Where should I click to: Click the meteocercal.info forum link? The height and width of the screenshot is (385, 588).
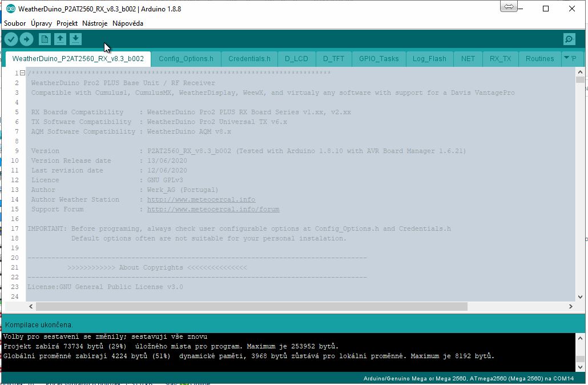pyautogui.click(x=213, y=209)
